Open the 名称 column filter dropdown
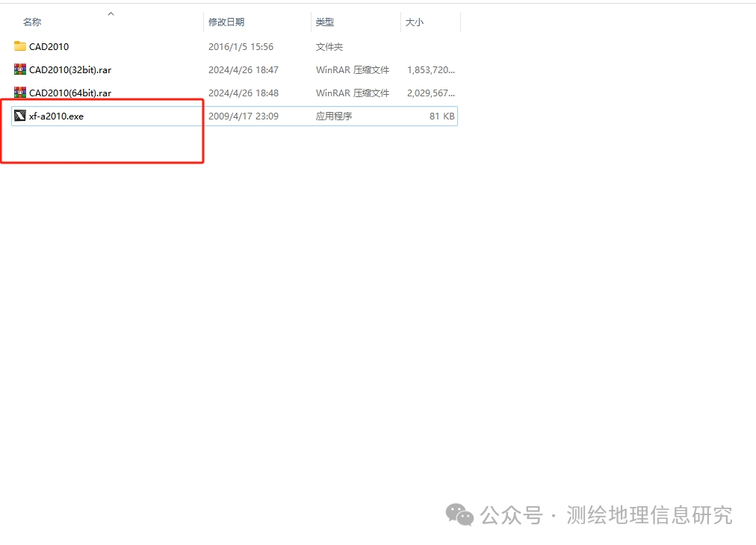Screen dimensions: 756x545 pyautogui.click(x=32, y=22)
